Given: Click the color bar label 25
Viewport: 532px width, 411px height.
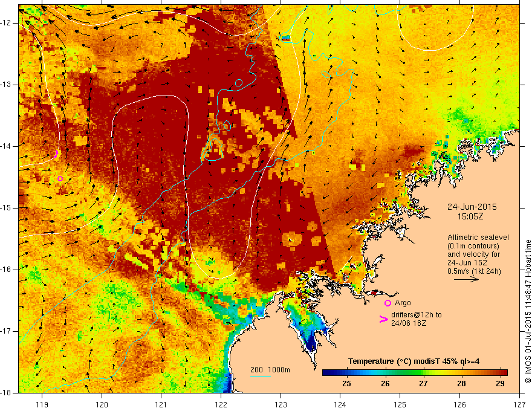Looking at the screenshot, I should (346, 384).
